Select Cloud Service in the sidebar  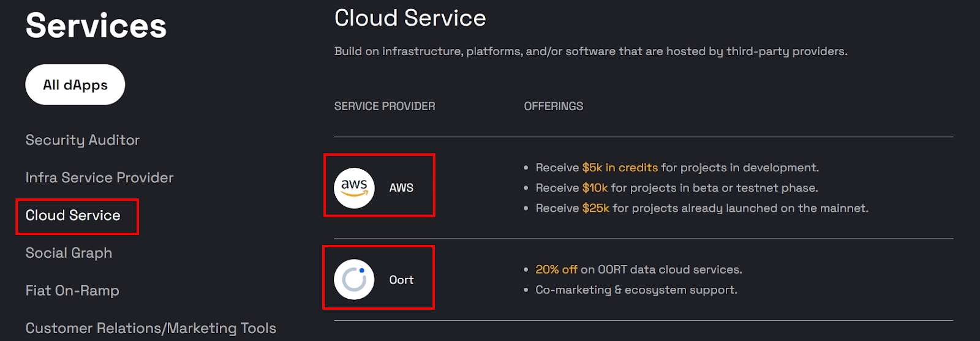[x=73, y=215]
